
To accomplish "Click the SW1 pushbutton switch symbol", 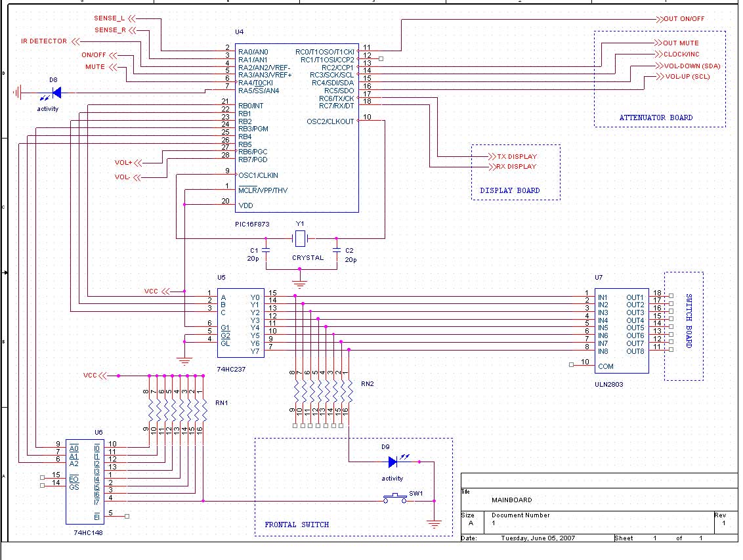I will click(394, 498).
